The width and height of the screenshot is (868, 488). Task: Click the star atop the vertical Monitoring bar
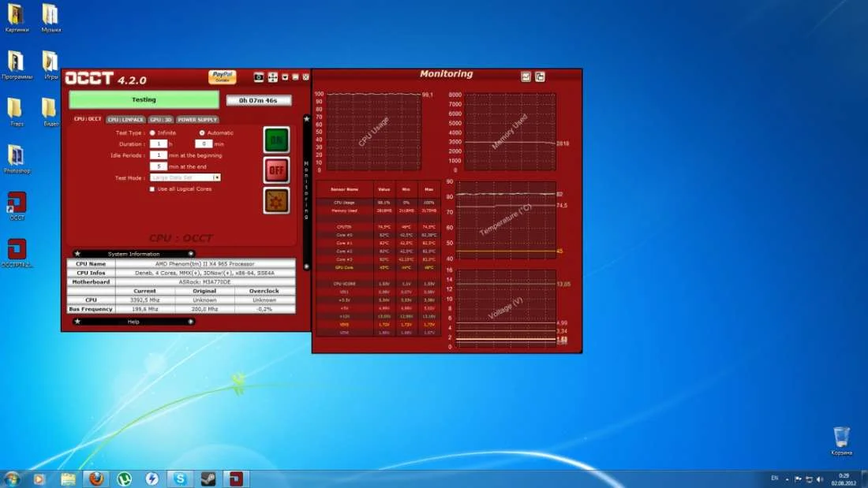pyautogui.click(x=307, y=118)
